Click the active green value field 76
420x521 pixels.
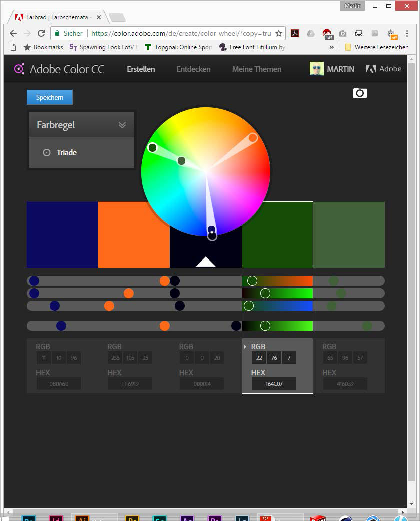click(x=274, y=358)
